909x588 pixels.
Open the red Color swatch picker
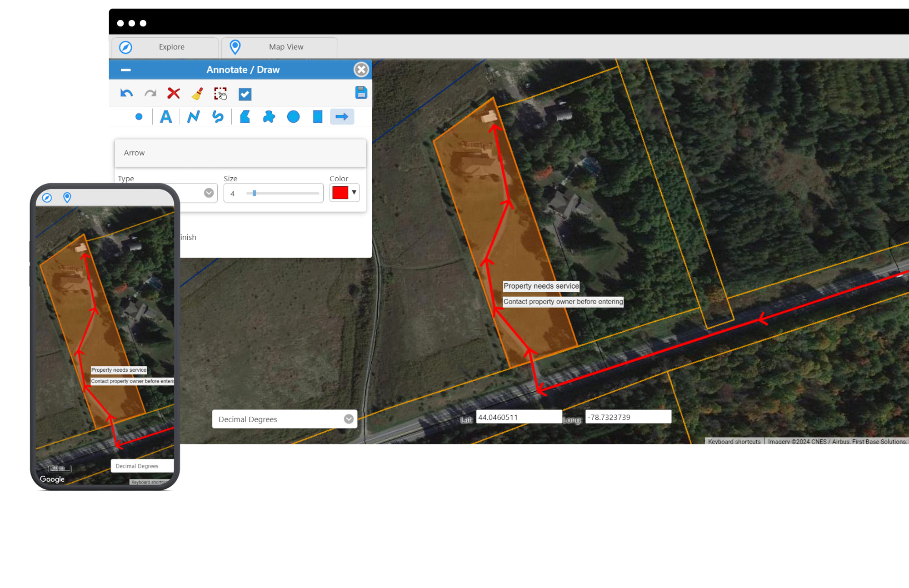pos(339,192)
